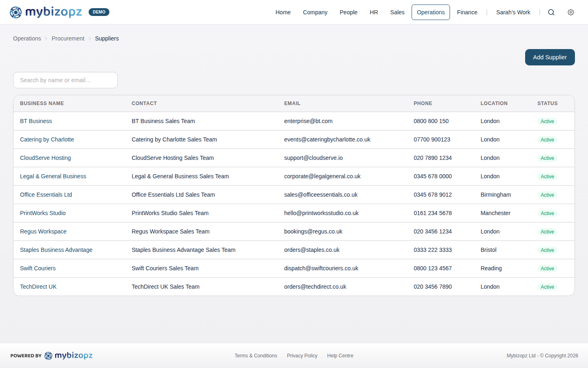Open the Regus Workspace supplier
The image size is (588, 368).
pos(43,231)
